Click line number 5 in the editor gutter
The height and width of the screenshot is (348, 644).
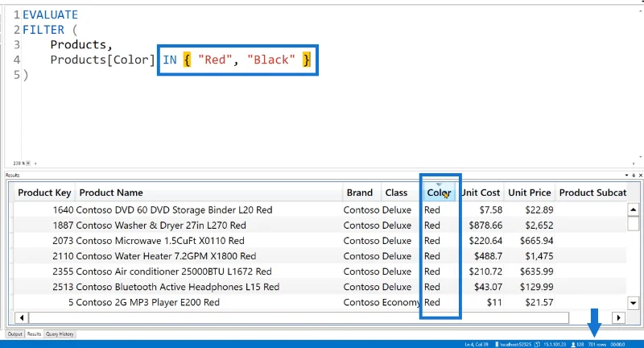[x=16, y=75]
